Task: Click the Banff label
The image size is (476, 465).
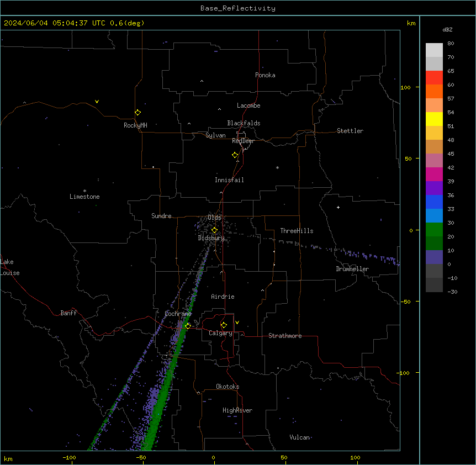Action: point(68,313)
